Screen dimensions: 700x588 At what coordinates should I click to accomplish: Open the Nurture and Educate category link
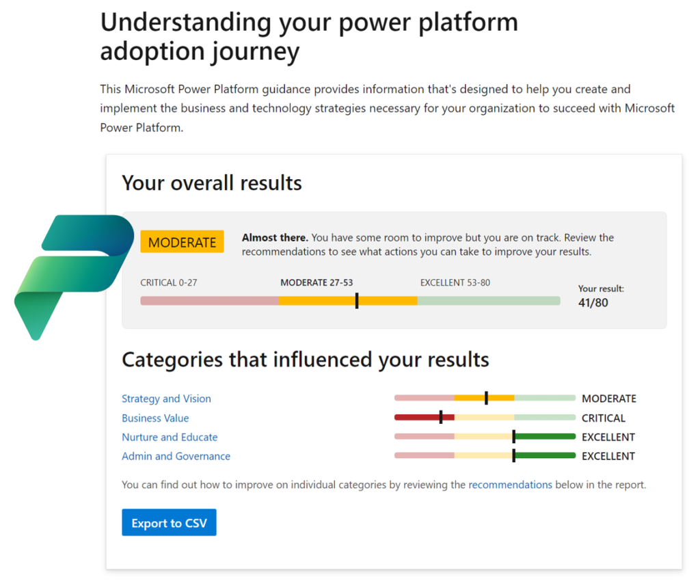170,437
